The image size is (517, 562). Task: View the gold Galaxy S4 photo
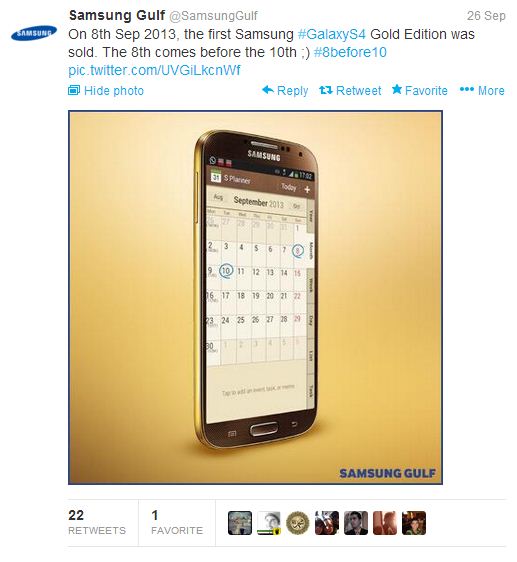pyautogui.click(x=255, y=297)
